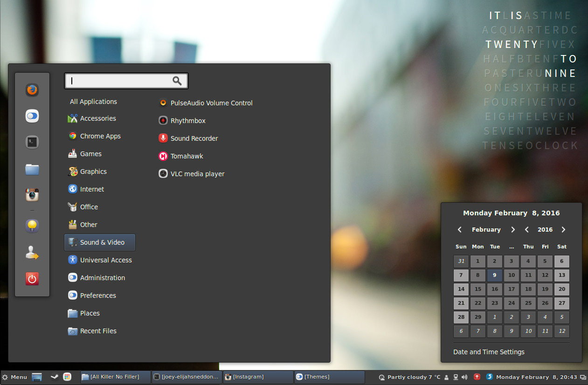Open Instagram from the menu favorites
588x385 pixels.
(32, 195)
